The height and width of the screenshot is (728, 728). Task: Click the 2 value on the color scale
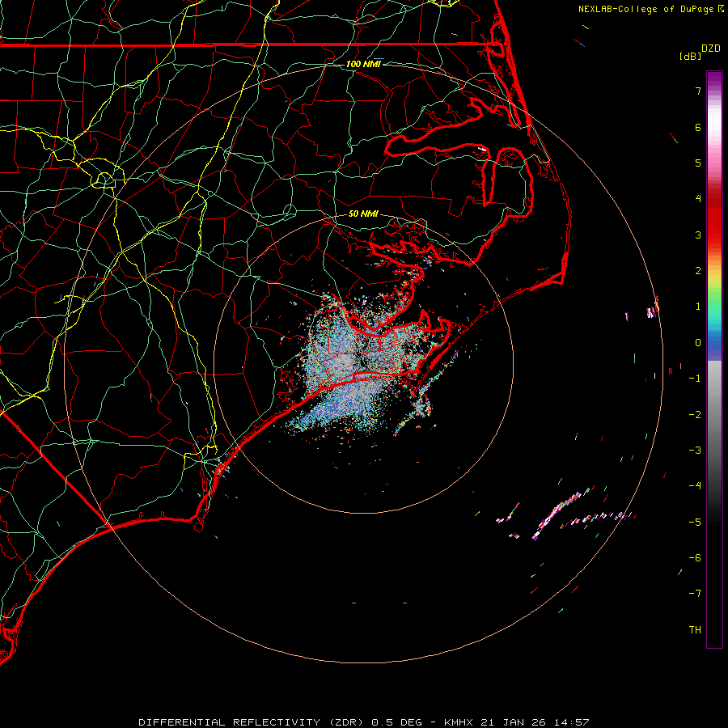click(x=698, y=271)
